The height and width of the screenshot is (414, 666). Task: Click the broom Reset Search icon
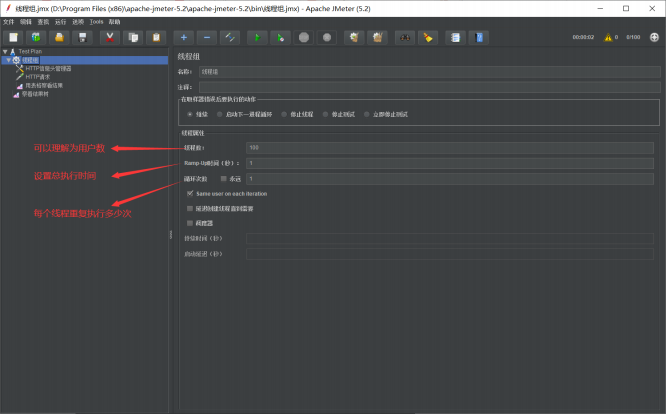click(428, 37)
